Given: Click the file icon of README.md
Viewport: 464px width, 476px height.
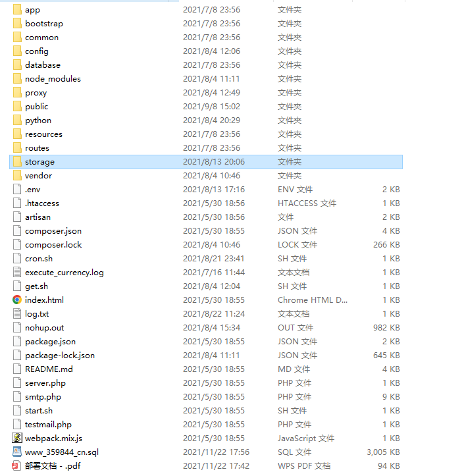Looking at the screenshot, I should 17,369.
